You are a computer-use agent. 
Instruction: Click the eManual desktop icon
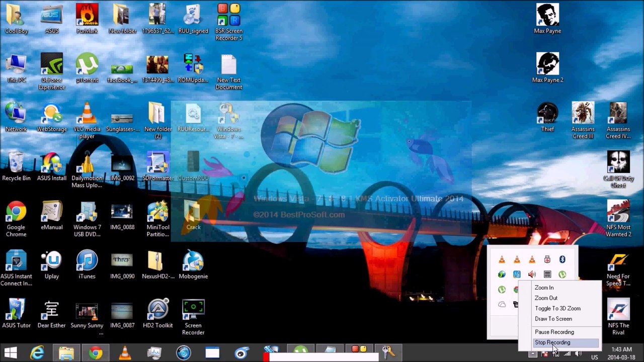[52, 215]
